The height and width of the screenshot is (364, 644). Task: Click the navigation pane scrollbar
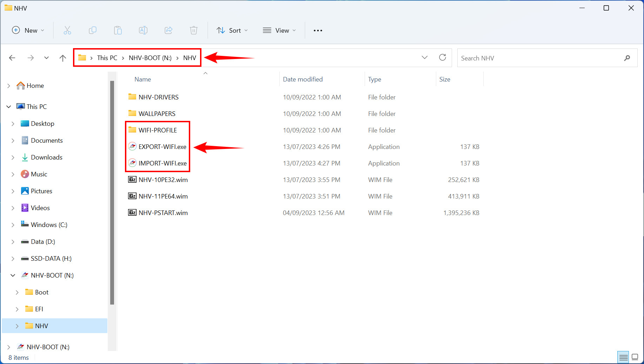pyautogui.click(x=112, y=193)
